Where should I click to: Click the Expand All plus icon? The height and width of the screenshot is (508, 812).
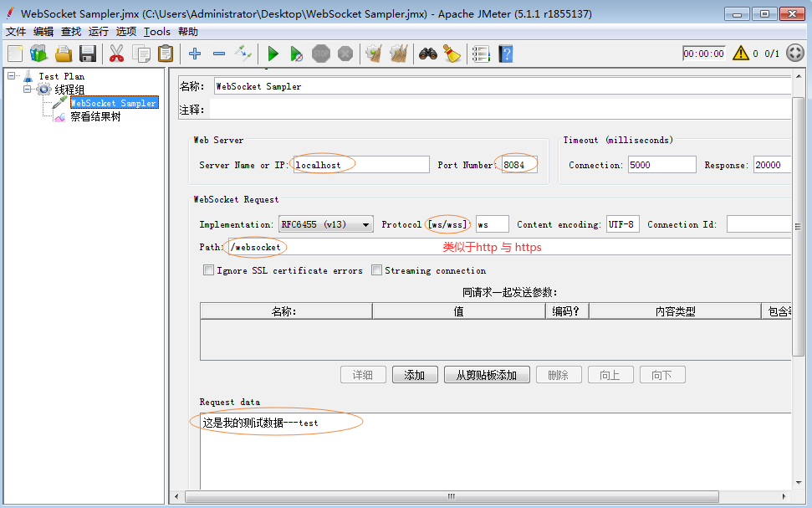click(195, 54)
